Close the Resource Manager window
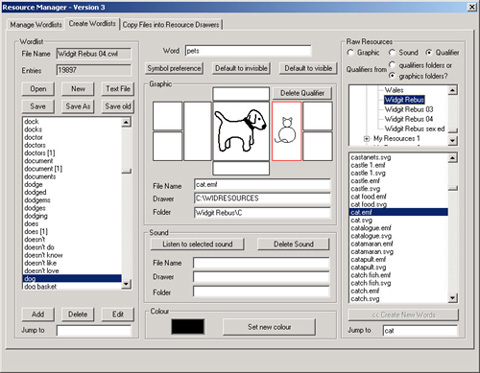 [x=472, y=7]
